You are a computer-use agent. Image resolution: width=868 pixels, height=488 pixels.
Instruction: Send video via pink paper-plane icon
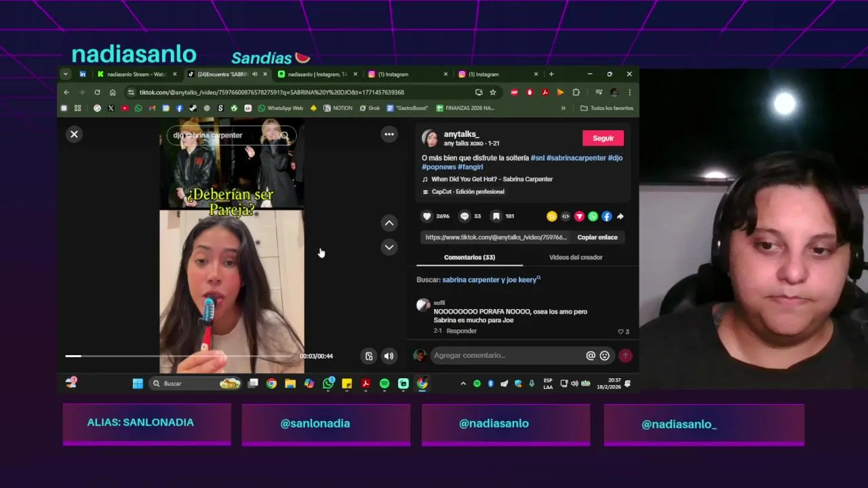click(x=579, y=216)
